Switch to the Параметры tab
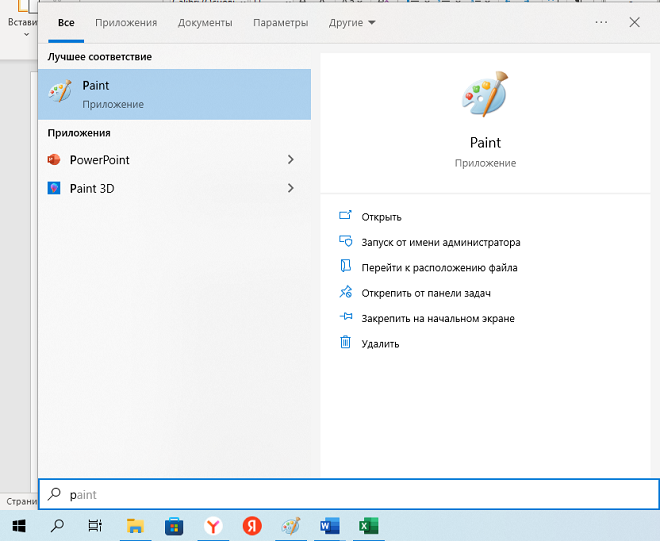 coord(280,23)
